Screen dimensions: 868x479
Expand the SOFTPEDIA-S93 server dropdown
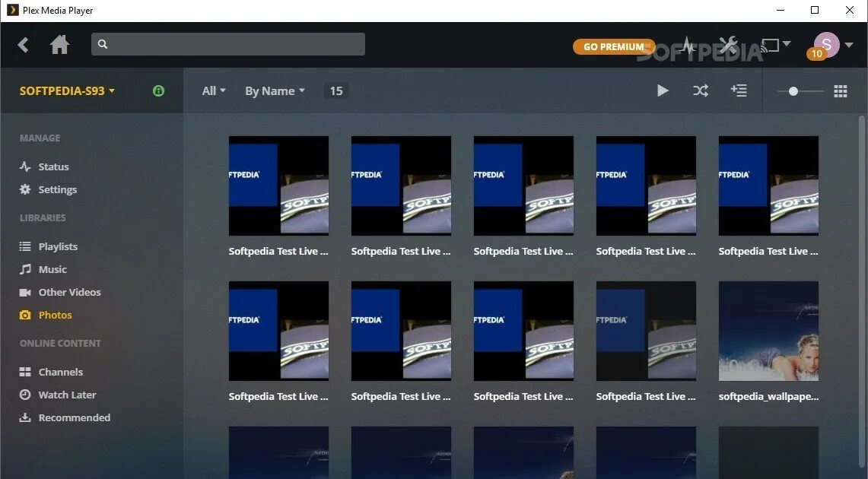[x=67, y=90]
